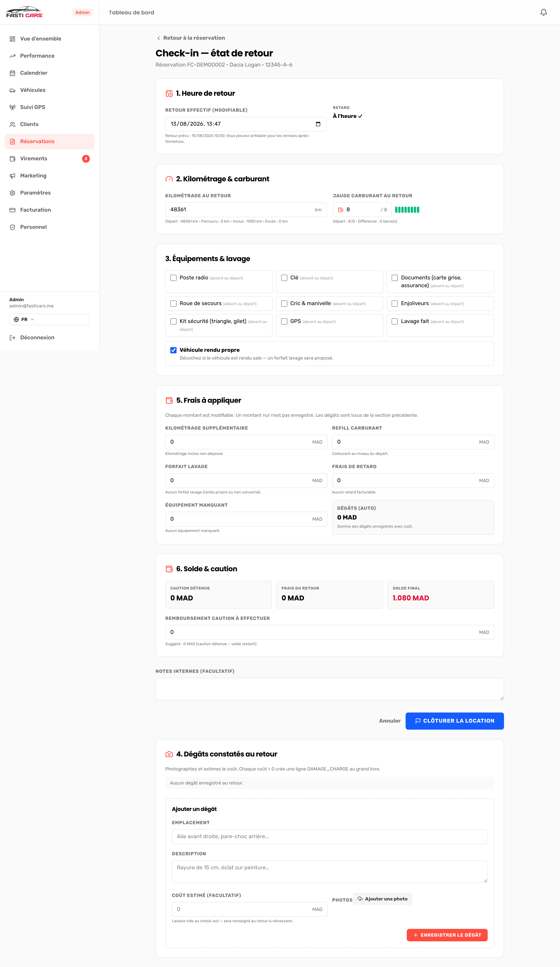The width and height of the screenshot is (560, 967).
Task: Check the Lavage fait checkbox
Action: [395, 322]
